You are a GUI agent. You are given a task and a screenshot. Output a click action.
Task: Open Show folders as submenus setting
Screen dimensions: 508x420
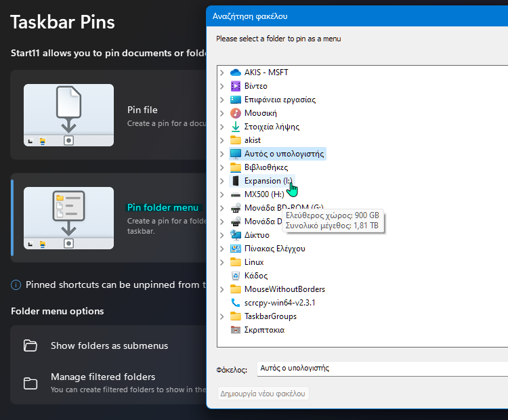tap(108, 345)
